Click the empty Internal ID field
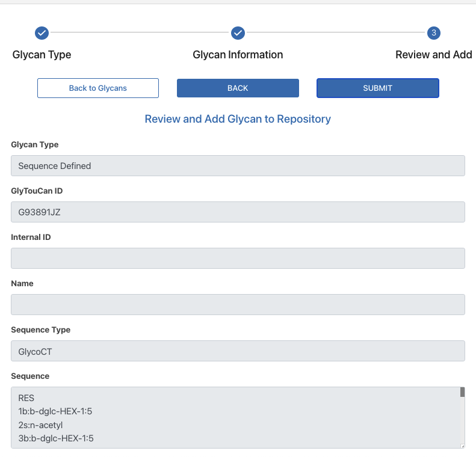476x457 pixels. coord(238,259)
